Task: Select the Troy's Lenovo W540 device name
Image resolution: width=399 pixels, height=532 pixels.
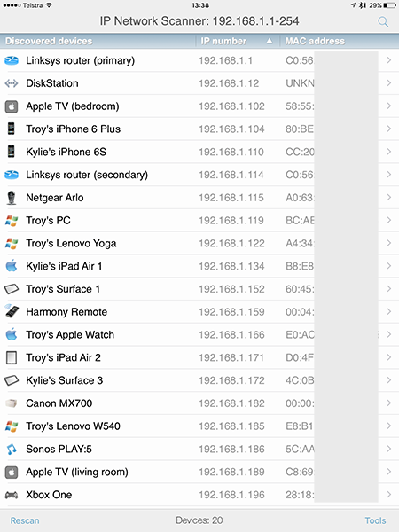Action: point(73,426)
